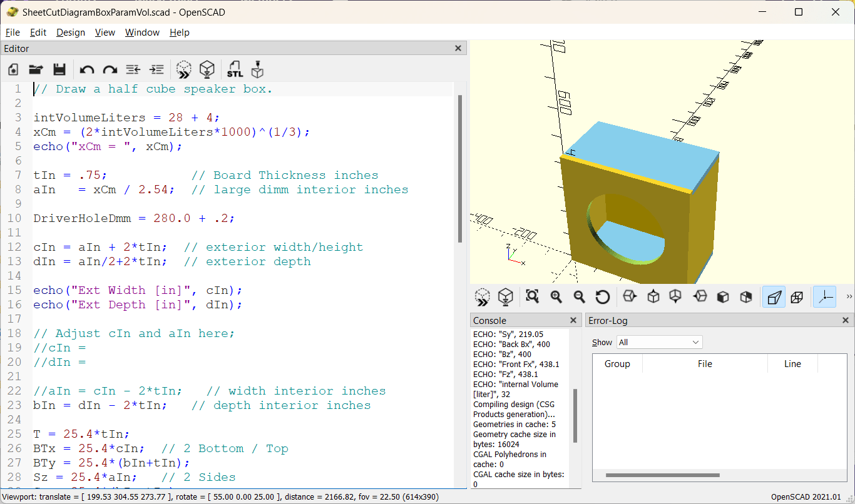Image resolution: width=855 pixels, height=504 pixels.
Task: Undo the last edit
Action: point(87,69)
